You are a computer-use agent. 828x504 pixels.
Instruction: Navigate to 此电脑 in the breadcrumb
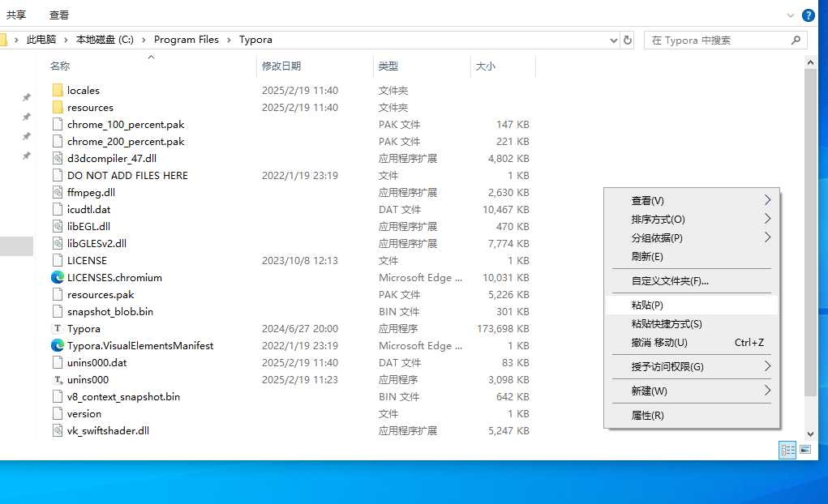coord(41,40)
